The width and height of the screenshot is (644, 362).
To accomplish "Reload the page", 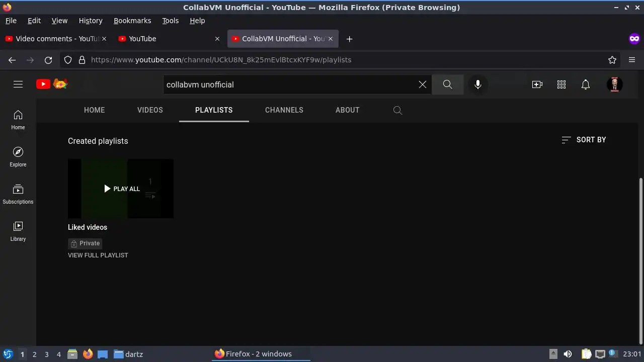I will click(48, 60).
